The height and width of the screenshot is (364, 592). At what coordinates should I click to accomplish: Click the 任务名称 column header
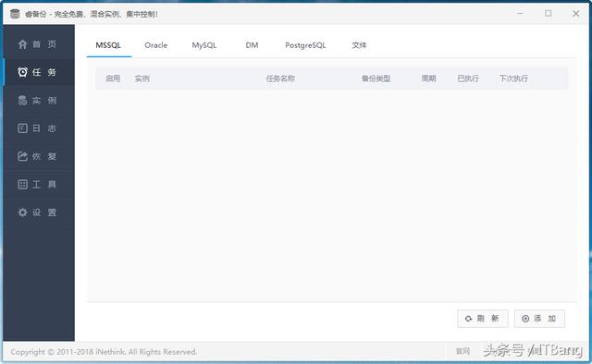(x=280, y=79)
